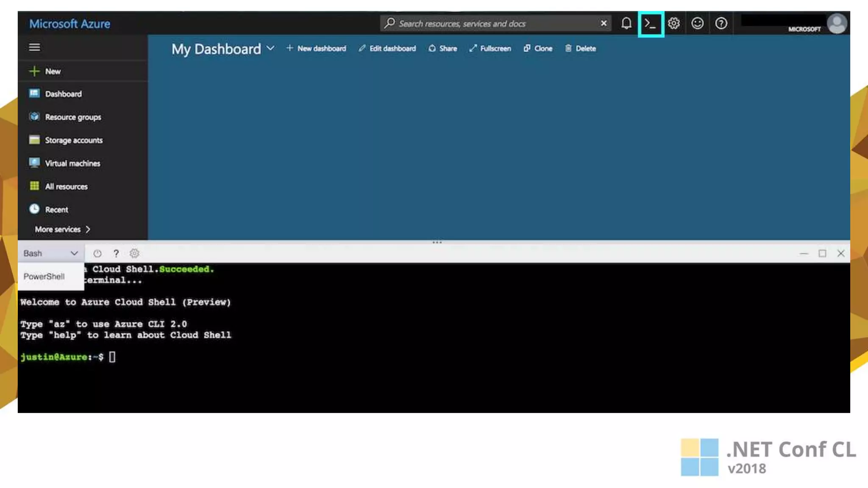Open Cloud Shell help question mark

click(x=116, y=253)
